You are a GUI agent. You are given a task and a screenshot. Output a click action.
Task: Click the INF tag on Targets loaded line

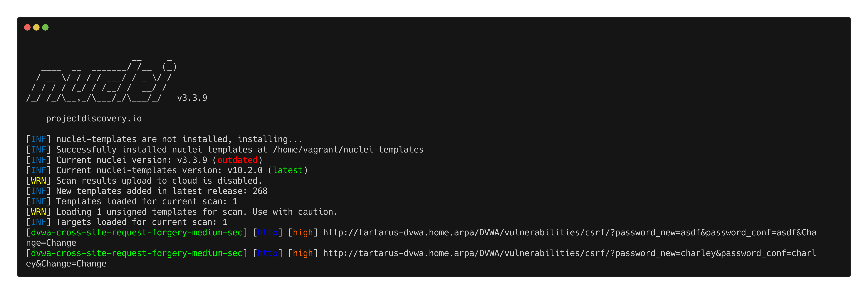(x=38, y=222)
